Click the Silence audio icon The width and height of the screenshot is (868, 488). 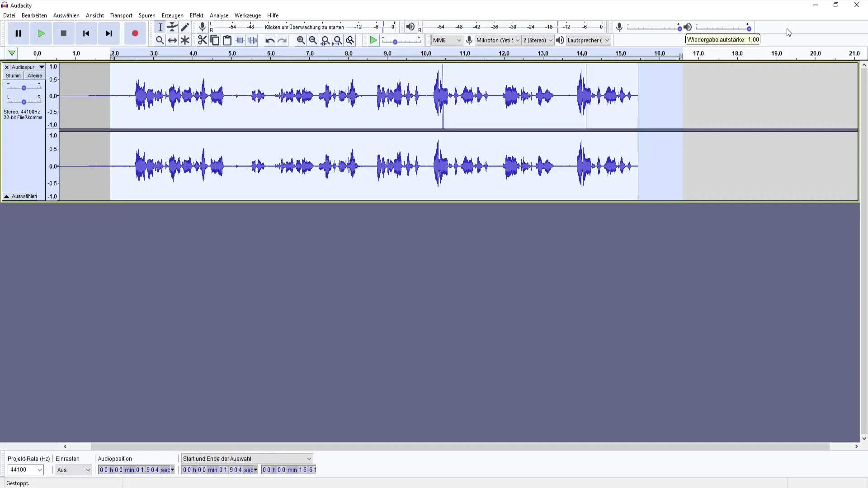click(252, 40)
